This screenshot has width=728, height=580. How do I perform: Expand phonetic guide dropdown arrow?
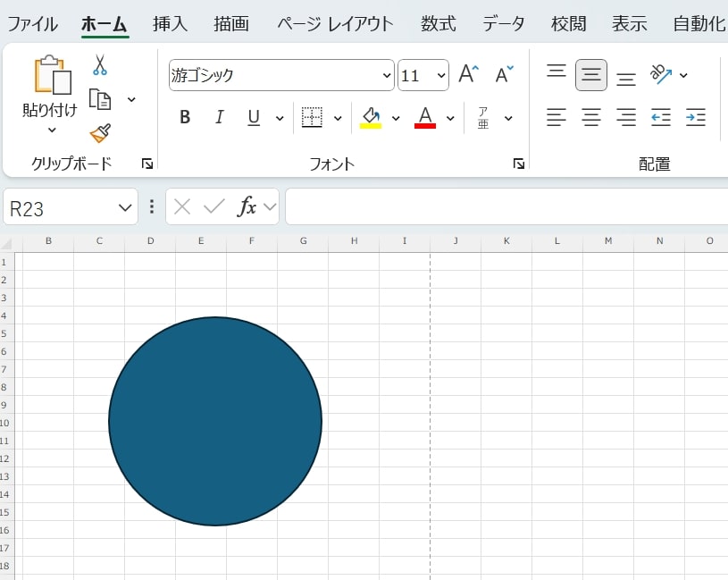point(508,118)
